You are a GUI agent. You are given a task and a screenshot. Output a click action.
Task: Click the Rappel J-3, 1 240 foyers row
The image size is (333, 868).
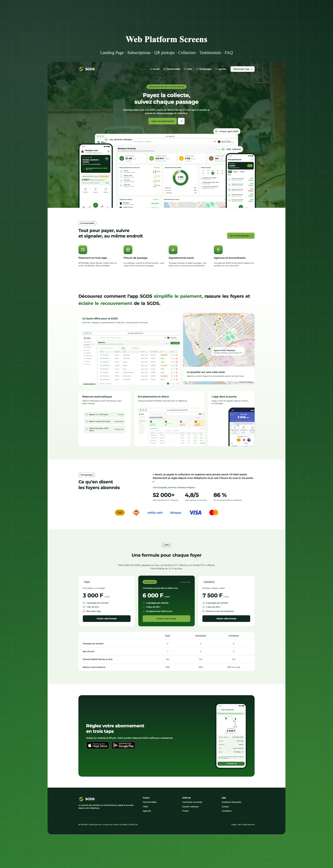104,414
